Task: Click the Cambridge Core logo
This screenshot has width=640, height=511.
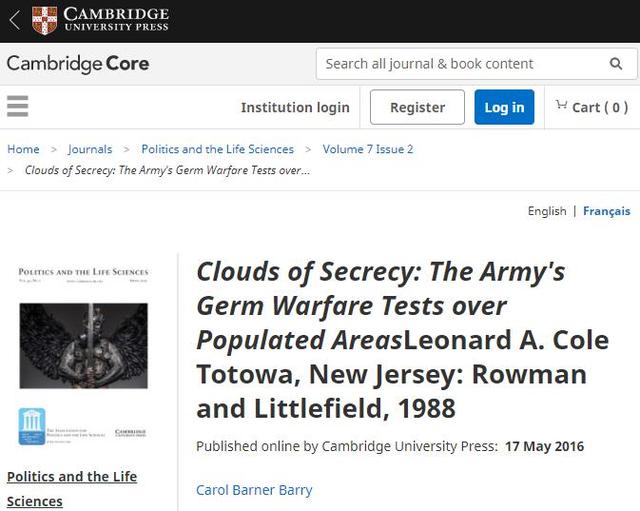Action: (78, 64)
